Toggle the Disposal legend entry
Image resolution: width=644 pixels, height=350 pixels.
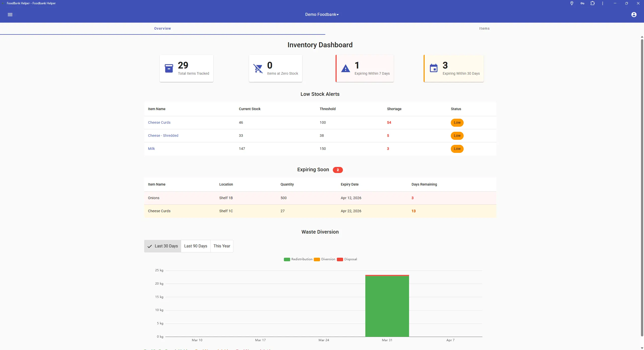pyautogui.click(x=350, y=259)
